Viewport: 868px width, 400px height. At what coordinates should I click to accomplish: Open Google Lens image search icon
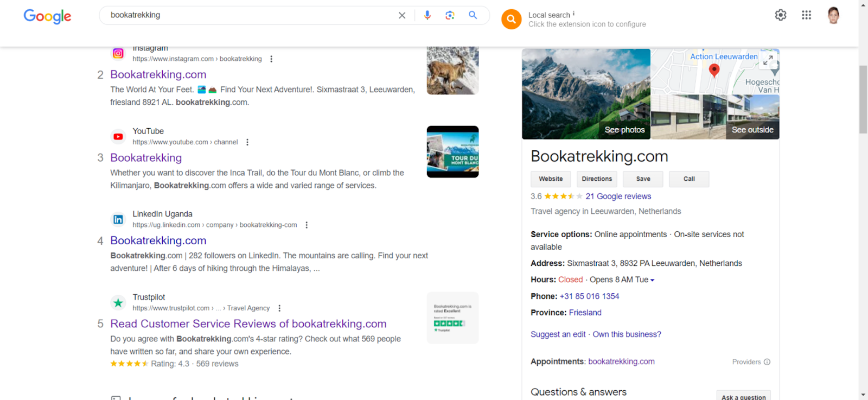(450, 15)
